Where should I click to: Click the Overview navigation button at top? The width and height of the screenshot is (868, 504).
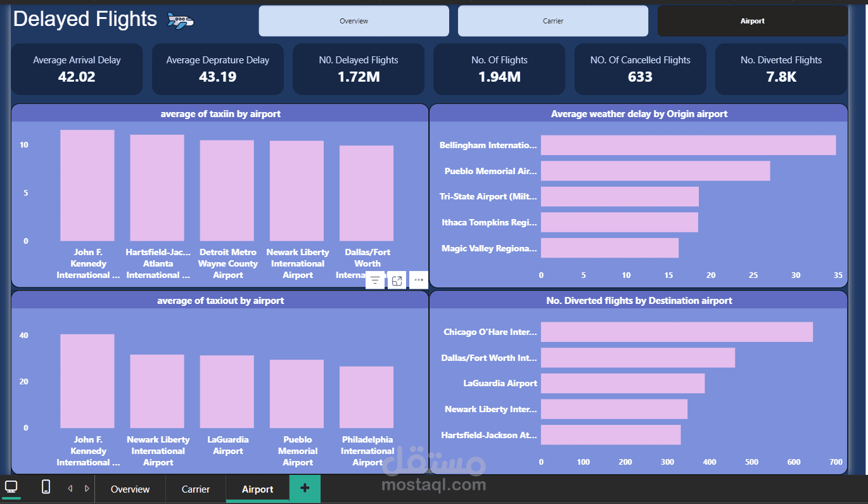click(x=353, y=20)
